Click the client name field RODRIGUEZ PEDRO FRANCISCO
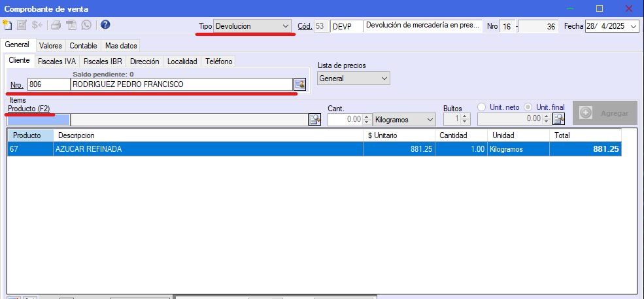 pyautogui.click(x=182, y=84)
